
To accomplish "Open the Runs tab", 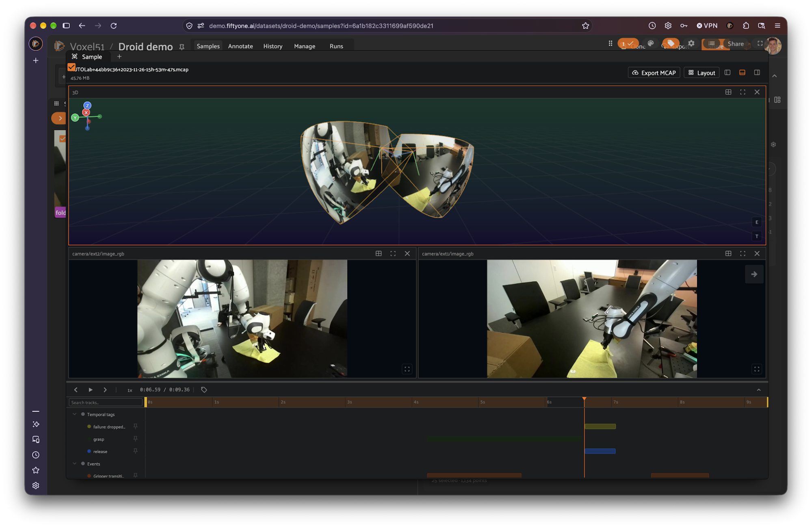I will [x=336, y=46].
